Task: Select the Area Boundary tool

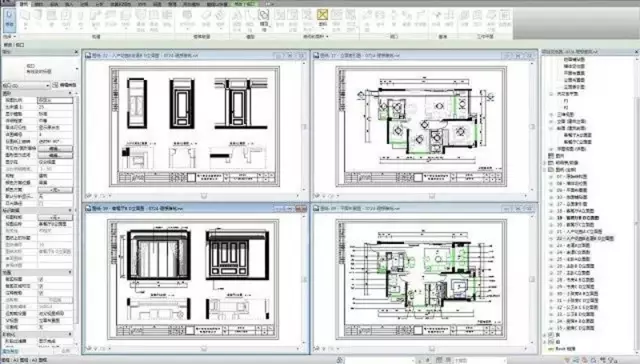Action: [x=336, y=20]
